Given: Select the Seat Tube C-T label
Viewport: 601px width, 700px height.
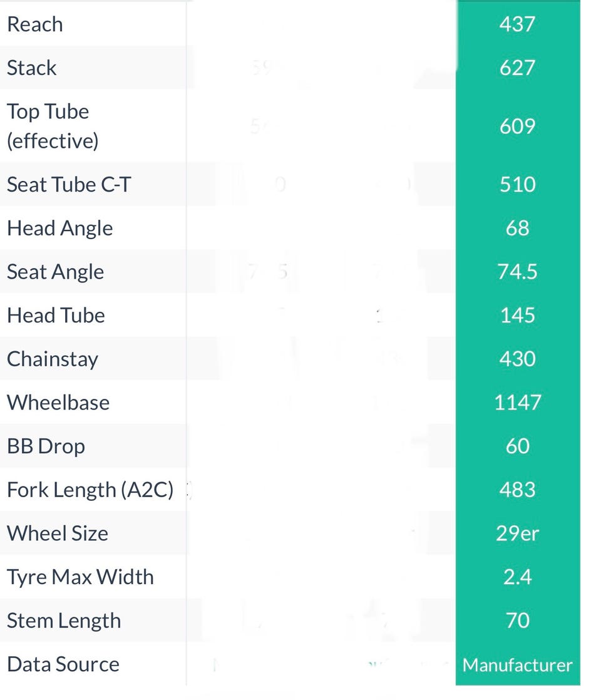Looking at the screenshot, I should (x=69, y=184).
